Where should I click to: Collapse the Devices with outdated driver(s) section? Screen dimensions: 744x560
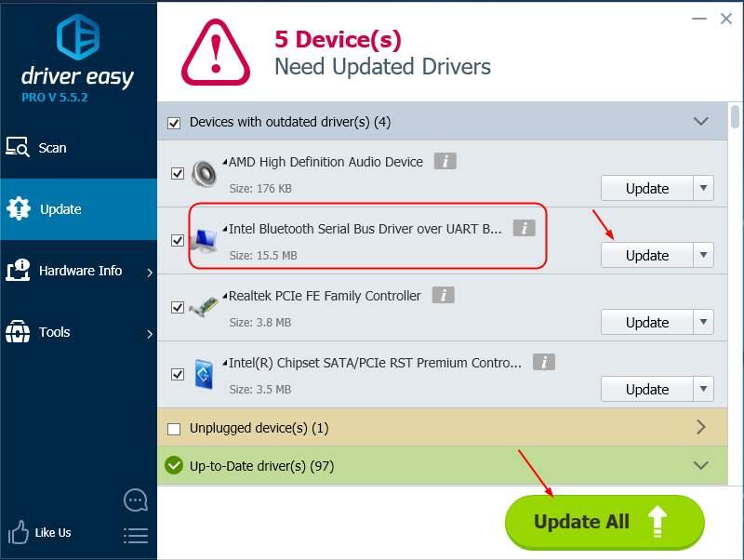point(701,121)
